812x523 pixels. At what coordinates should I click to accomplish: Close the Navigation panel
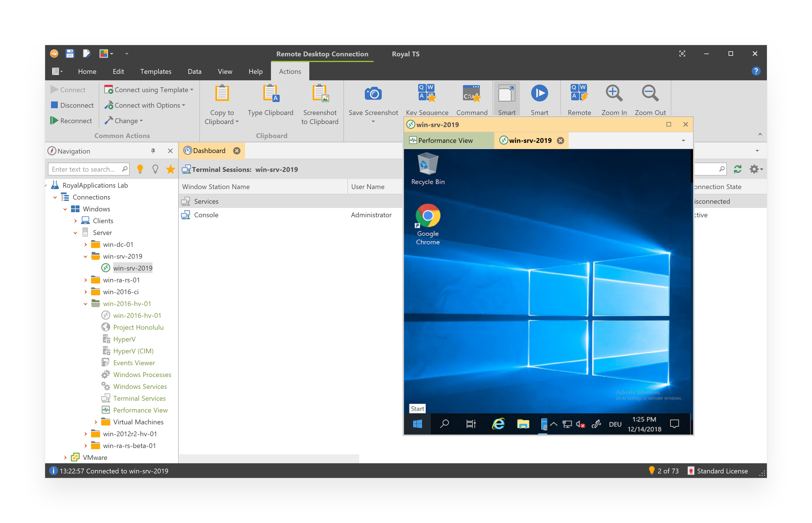coord(170,151)
